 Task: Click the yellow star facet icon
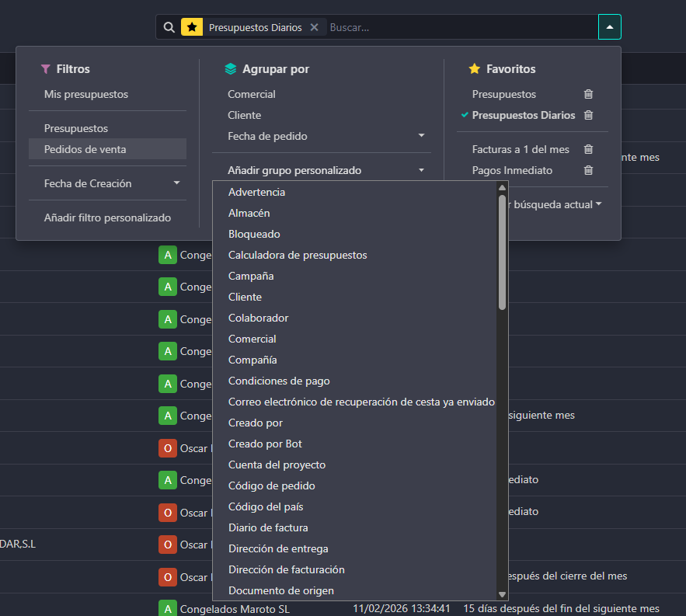(192, 27)
